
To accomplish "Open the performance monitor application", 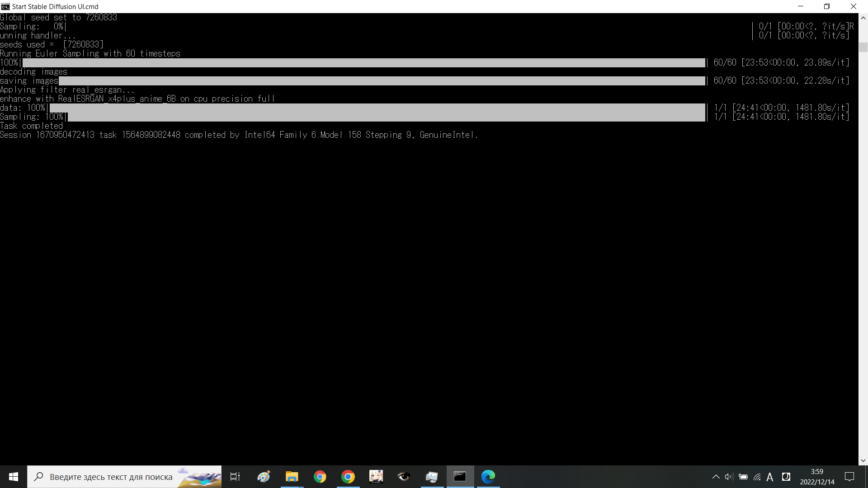I will click(x=432, y=477).
